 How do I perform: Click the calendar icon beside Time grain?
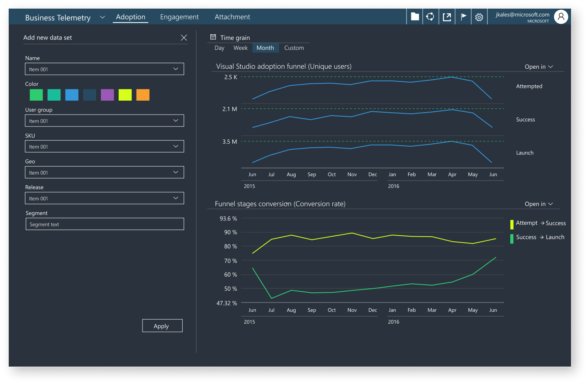click(x=213, y=37)
